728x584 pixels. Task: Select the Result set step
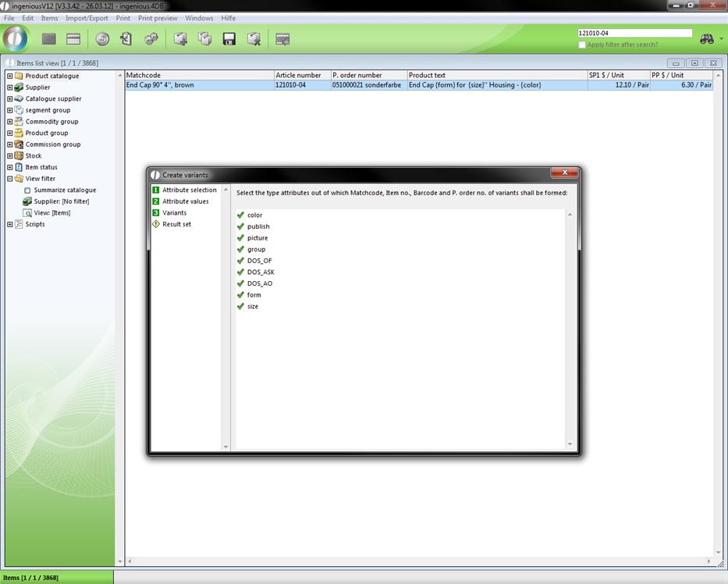pyautogui.click(x=176, y=224)
